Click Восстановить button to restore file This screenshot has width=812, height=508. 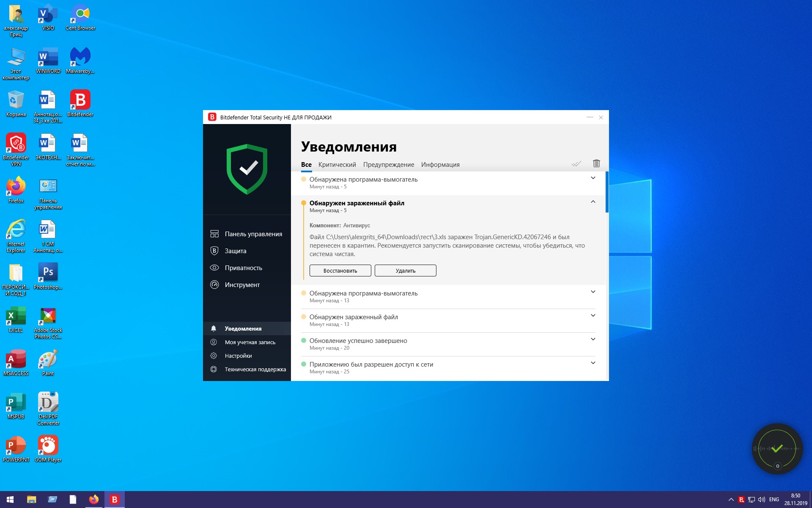340,271
